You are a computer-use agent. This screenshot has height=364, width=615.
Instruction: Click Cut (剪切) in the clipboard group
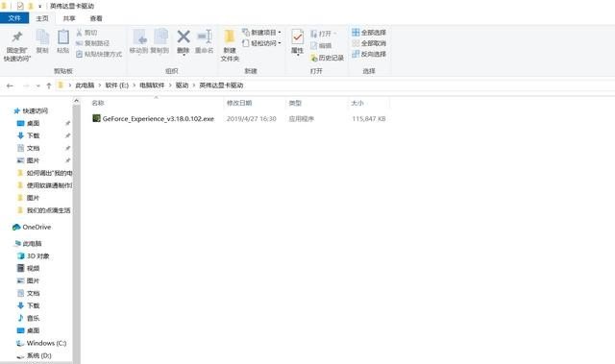pos(86,33)
